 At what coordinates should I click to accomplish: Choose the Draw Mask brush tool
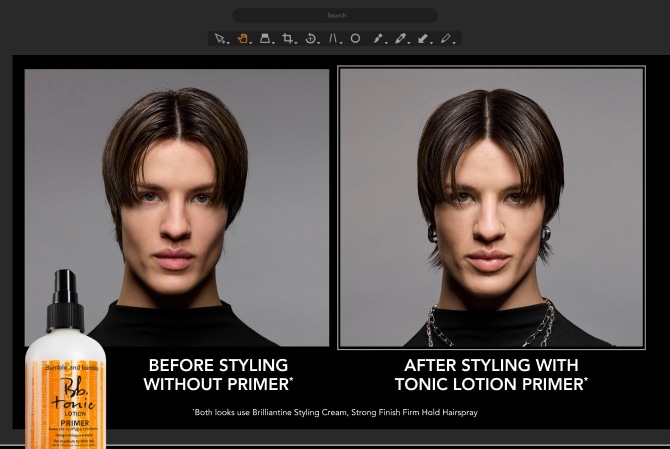[x=377, y=39]
